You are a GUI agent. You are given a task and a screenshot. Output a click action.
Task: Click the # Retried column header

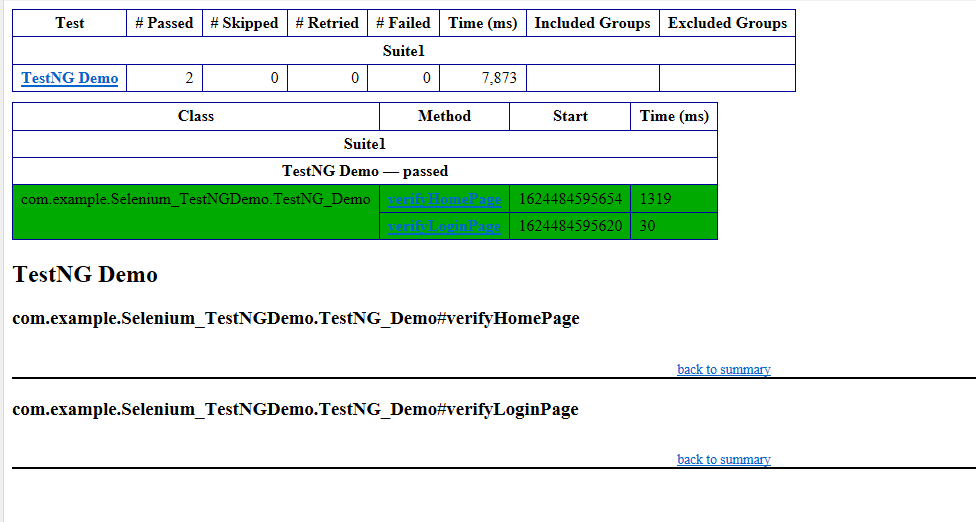[x=327, y=23]
